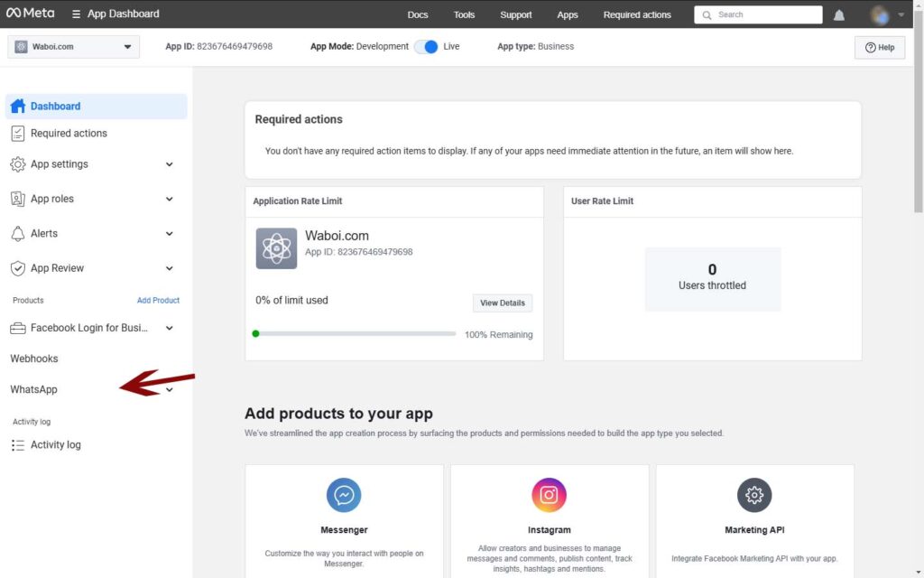Click the Waboi.com app atom icon
Screen dimensions: 924x578
[276, 248]
